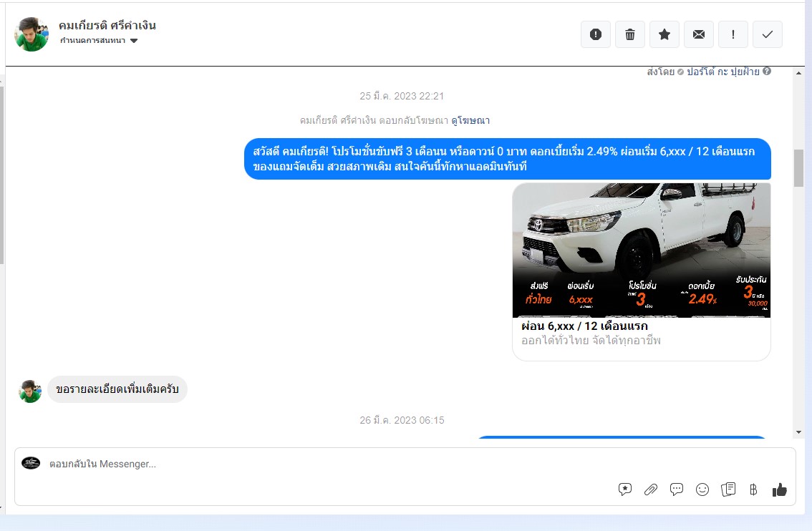Image resolution: width=812 pixels, height=531 pixels.
Task: Mark conversation as unread with envelope icon
Action: click(699, 34)
